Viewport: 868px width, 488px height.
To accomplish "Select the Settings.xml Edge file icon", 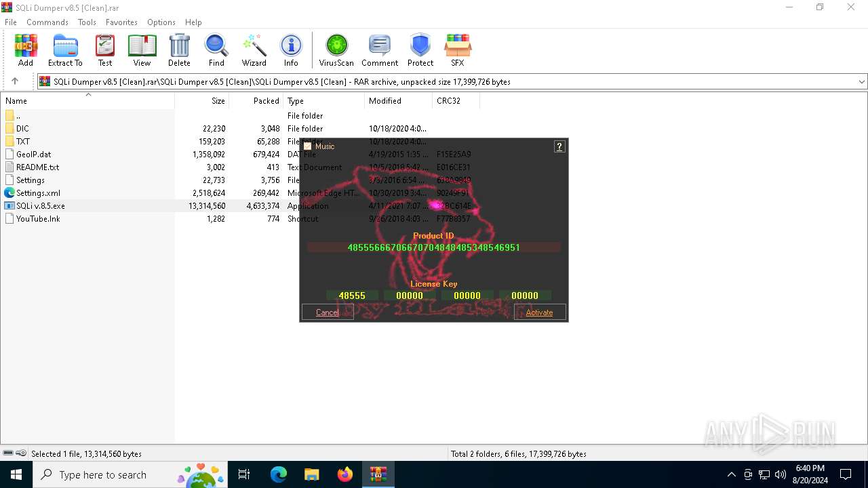I will 9,193.
